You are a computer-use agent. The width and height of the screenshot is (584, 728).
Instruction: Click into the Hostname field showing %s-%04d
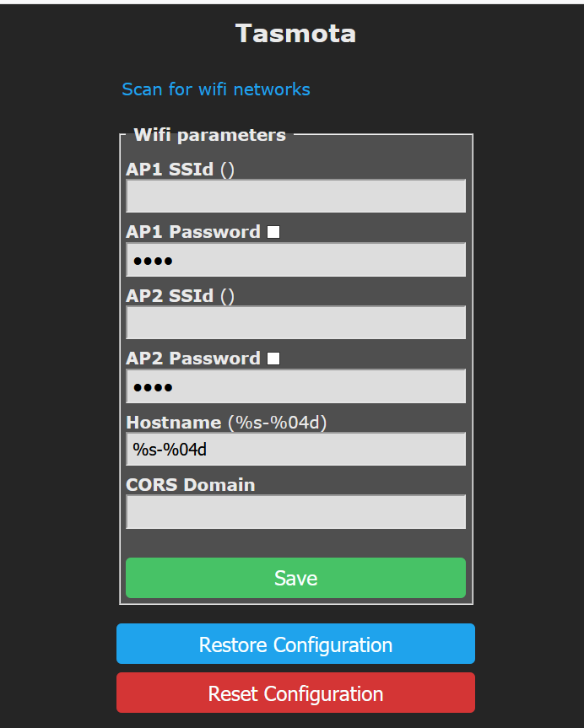click(295, 450)
